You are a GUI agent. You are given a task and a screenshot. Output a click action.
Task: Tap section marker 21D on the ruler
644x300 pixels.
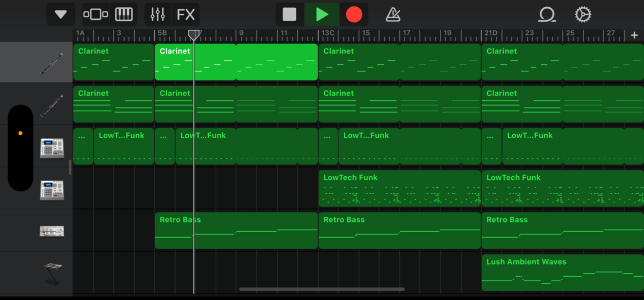pyautogui.click(x=491, y=33)
